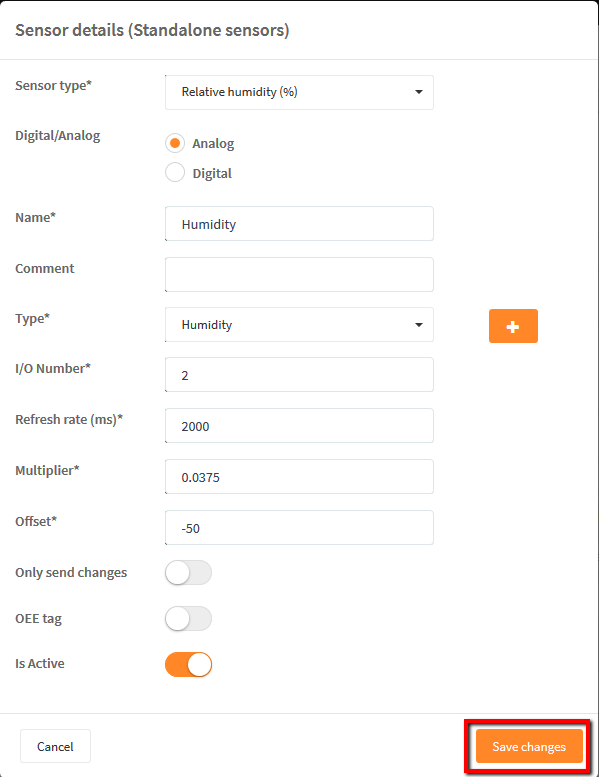Select the Analog radio button

pyautogui.click(x=175, y=143)
